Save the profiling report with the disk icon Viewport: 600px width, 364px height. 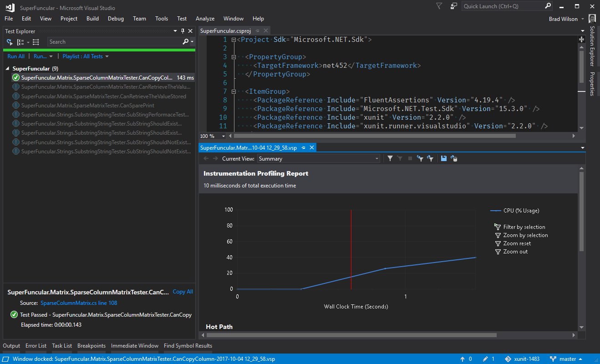click(x=444, y=158)
